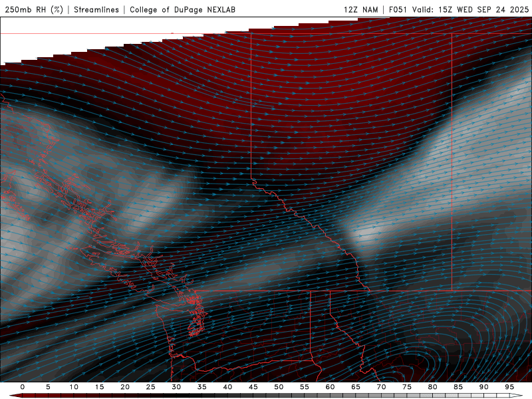Click the "12Z NAM" model run label
The image size is (532, 399).
click(361, 9)
